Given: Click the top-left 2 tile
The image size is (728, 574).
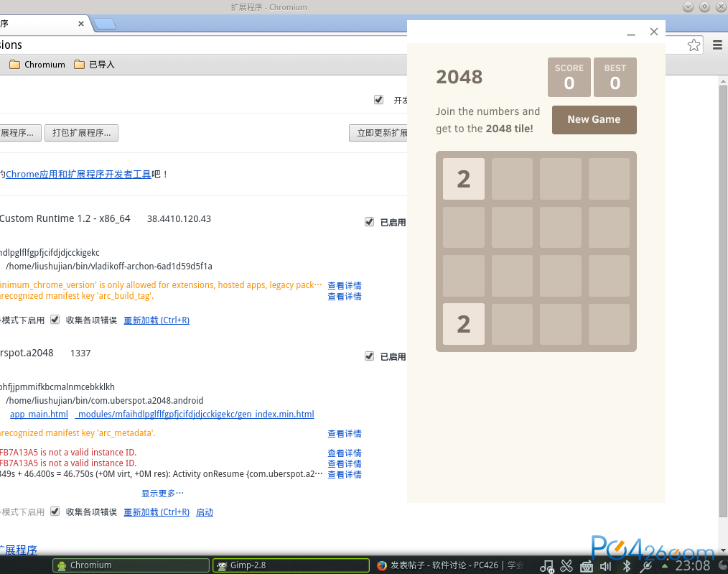Looking at the screenshot, I should [x=464, y=179].
